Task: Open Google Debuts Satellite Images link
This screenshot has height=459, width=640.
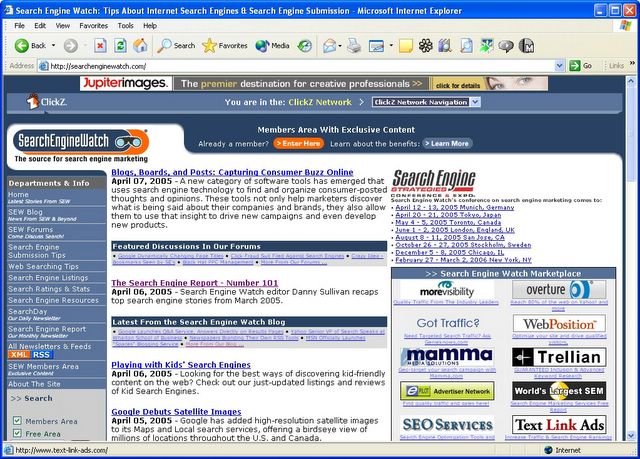Action: click(x=176, y=412)
